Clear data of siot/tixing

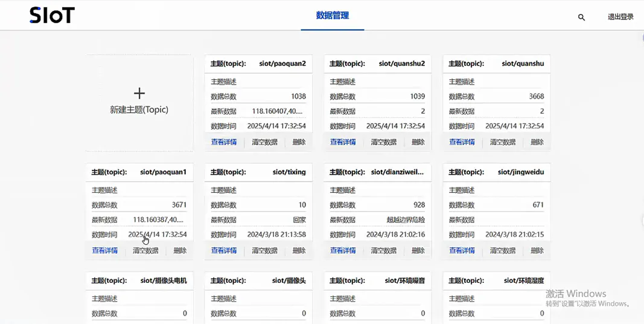[264, 250]
